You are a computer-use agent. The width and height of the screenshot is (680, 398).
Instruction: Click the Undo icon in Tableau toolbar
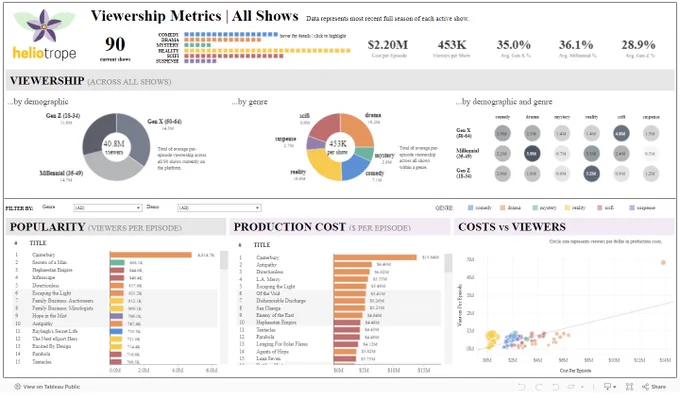tap(521, 387)
